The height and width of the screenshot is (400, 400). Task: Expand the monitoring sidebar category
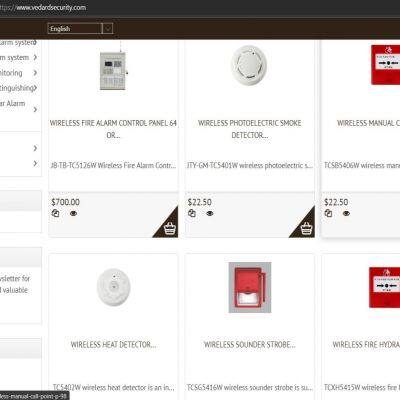pyautogui.click(x=35, y=73)
